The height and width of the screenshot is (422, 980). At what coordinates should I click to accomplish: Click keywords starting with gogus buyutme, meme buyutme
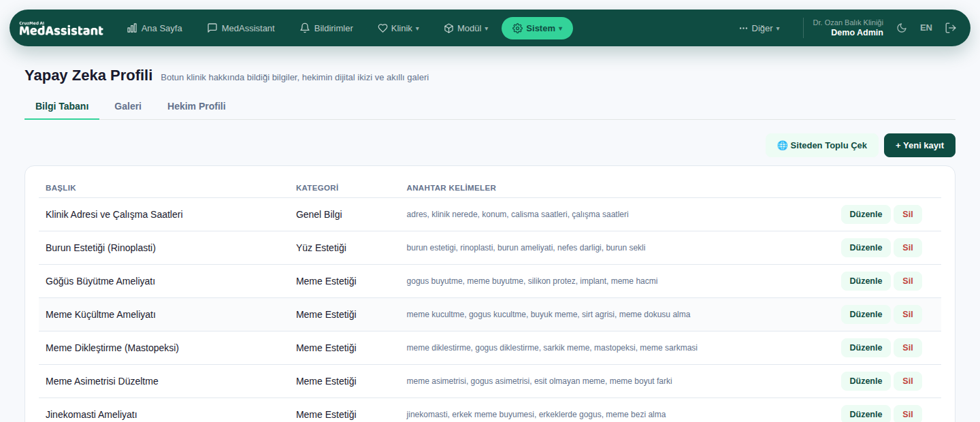pos(532,281)
